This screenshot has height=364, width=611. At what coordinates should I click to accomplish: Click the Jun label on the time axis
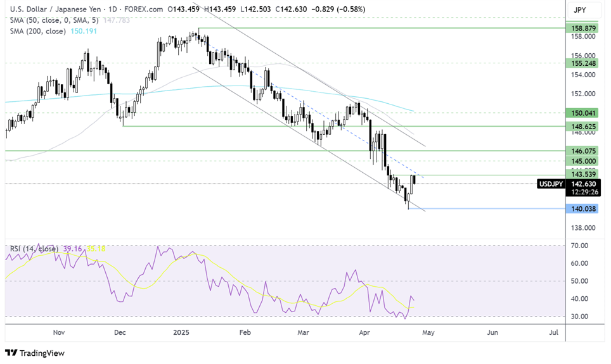coord(492,332)
